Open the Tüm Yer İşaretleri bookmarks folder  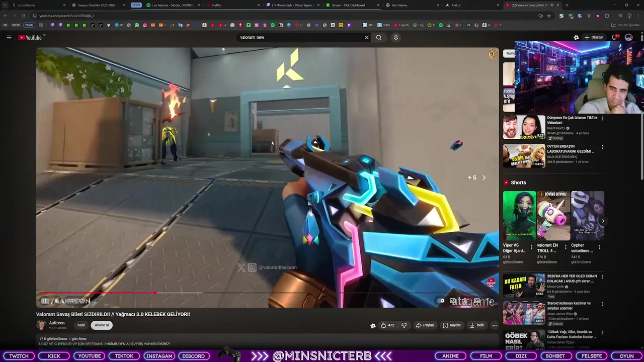tap(625, 25)
